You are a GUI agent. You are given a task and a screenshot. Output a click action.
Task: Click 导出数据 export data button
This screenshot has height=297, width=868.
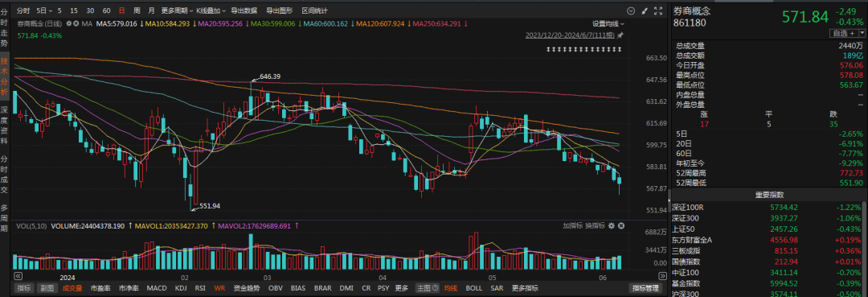244,10
